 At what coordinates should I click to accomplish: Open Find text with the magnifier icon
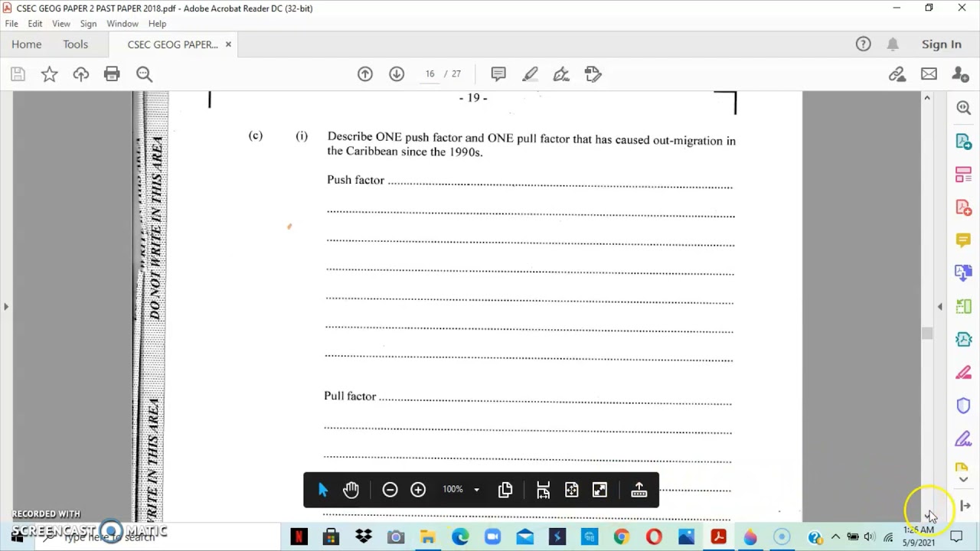[x=144, y=74]
